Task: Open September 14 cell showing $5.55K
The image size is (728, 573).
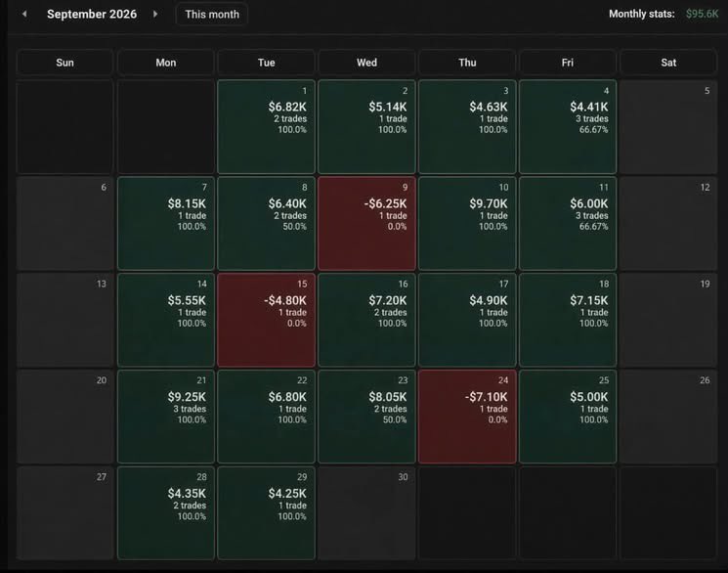Action: [166, 320]
